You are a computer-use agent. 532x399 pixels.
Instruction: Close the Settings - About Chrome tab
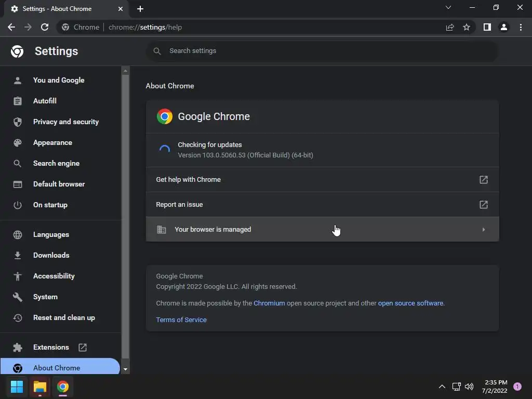(121, 9)
